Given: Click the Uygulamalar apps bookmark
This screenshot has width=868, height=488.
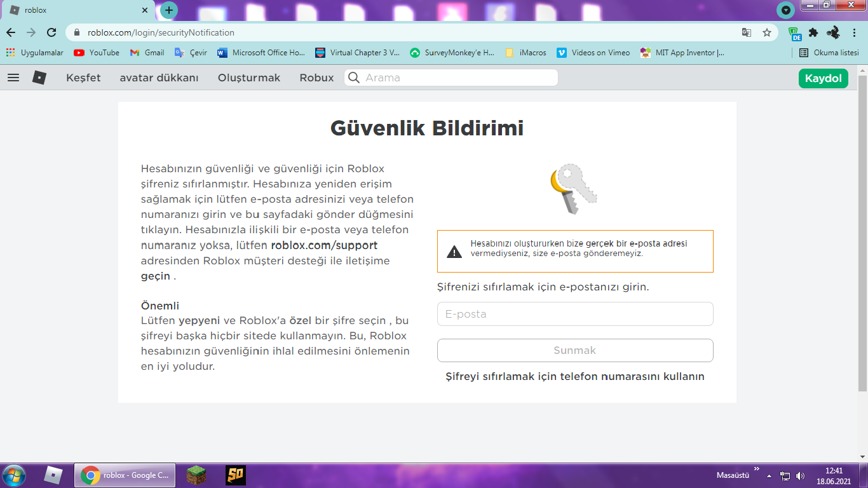Looking at the screenshot, I should pyautogui.click(x=35, y=53).
